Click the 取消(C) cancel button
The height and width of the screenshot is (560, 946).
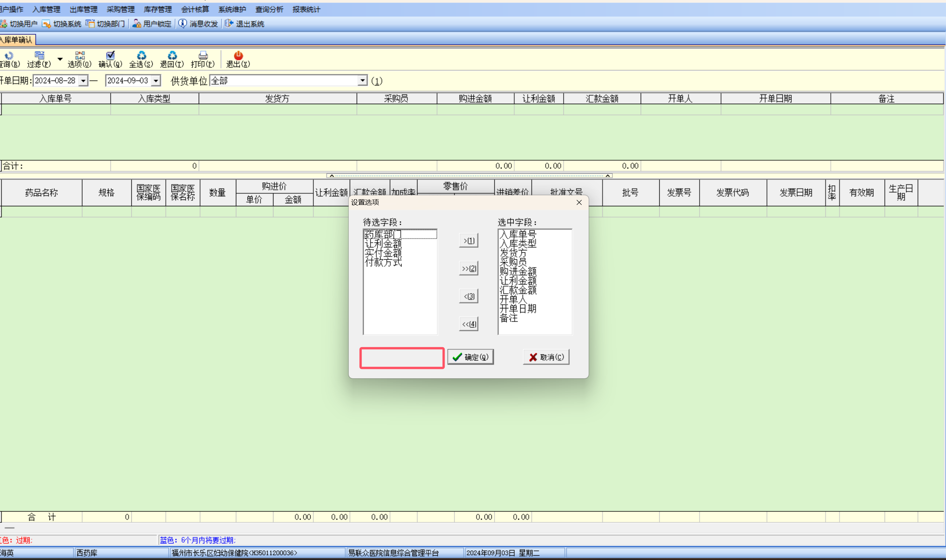(546, 357)
